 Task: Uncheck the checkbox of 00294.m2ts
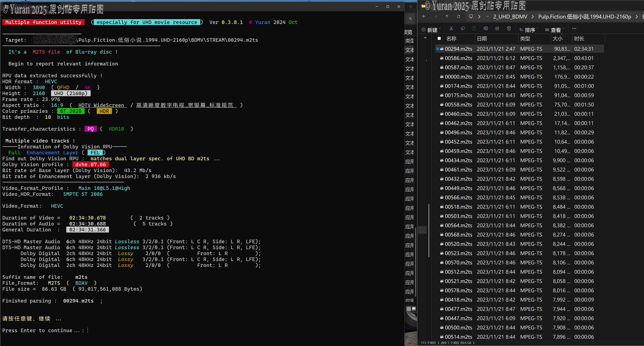pos(438,49)
